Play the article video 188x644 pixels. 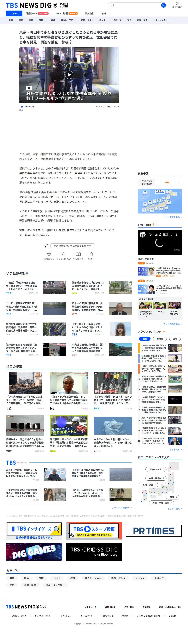tap(69, 74)
